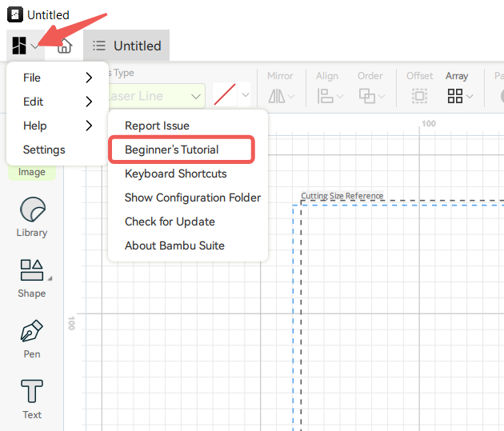The width and height of the screenshot is (504, 431).
Task: Click the Image tool label
Action: tap(32, 172)
